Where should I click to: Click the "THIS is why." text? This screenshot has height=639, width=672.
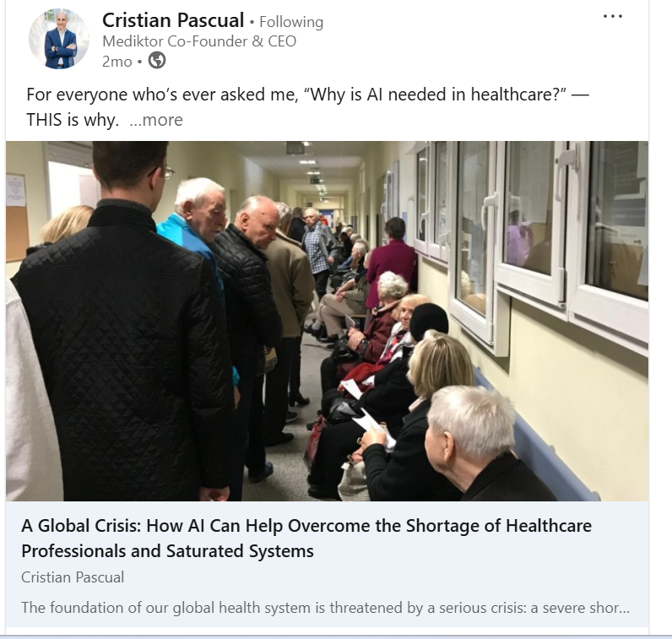click(x=73, y=120)
